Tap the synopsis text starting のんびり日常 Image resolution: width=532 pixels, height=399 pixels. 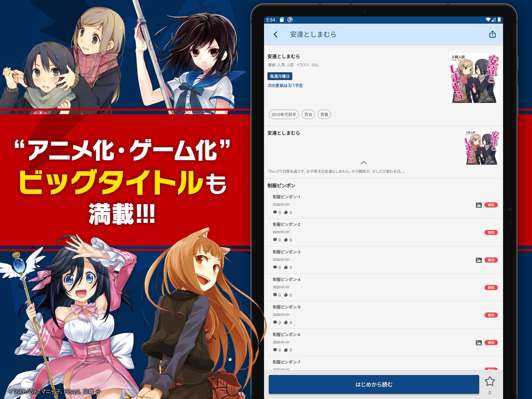(x=336, y=171)
